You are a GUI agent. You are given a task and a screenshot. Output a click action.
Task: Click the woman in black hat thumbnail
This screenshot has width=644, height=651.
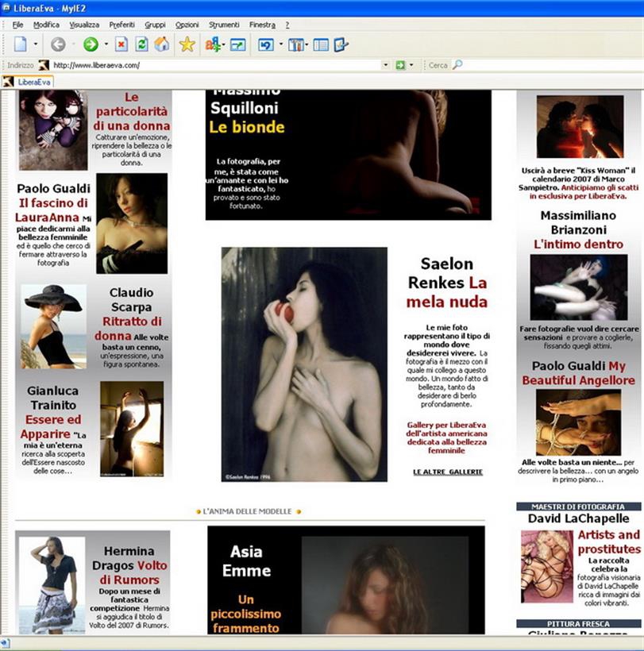point(53,325)
